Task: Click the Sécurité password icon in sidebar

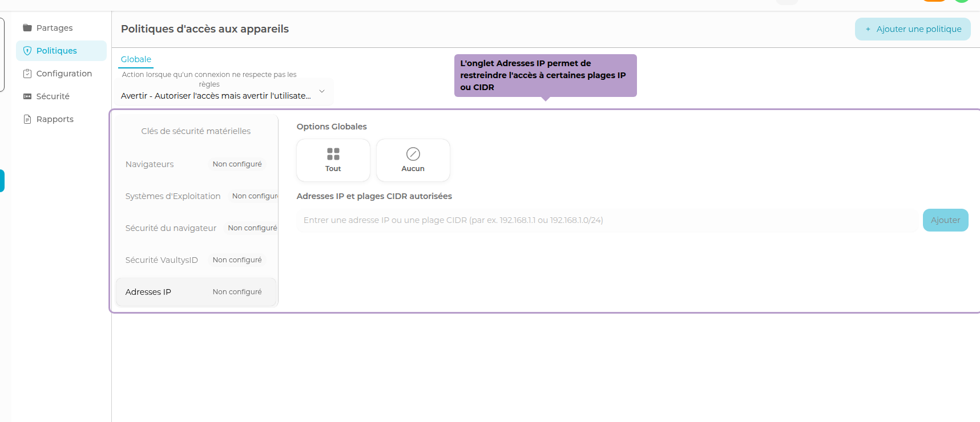Action: [27, 96]
